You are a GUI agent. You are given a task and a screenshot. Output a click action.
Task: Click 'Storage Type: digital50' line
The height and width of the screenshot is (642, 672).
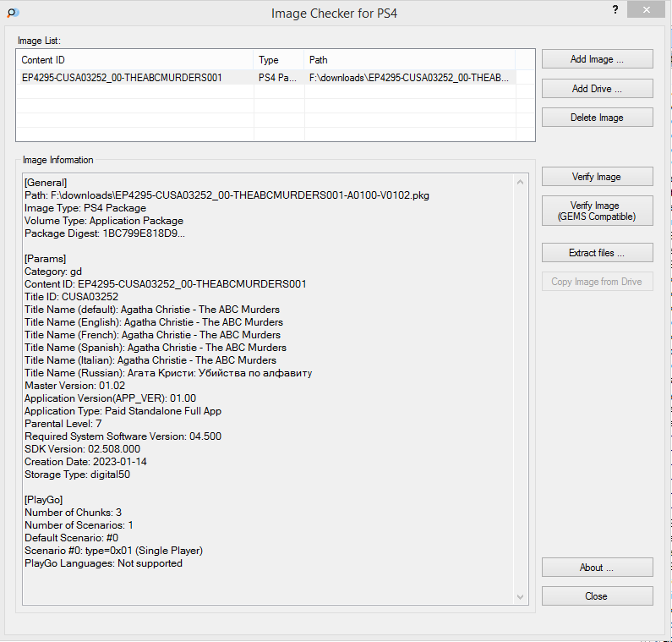coord(77,475)
